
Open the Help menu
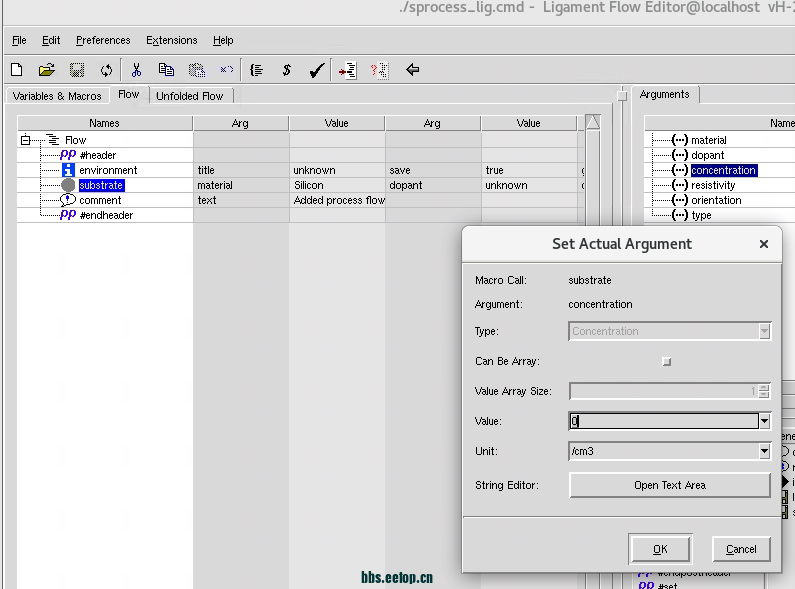tap(223, 40)
